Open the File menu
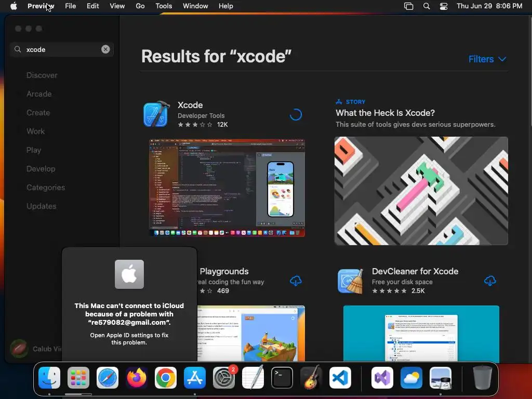 [70, 6]
